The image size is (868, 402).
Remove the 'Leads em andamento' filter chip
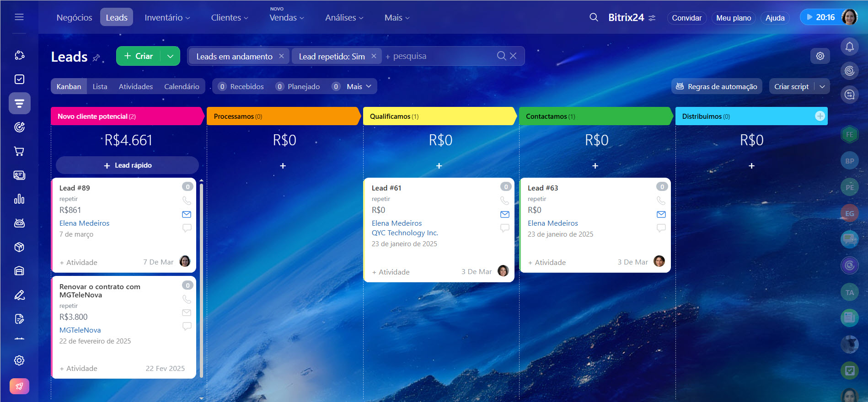281,56
